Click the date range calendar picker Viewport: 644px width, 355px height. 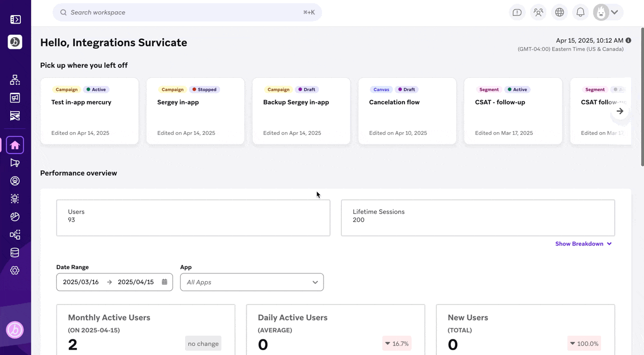point(164,281)
